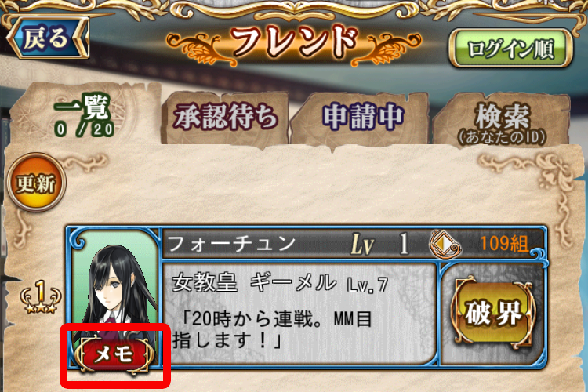Viewport: 588px width, 392px height.
Task: Click the golden wing ornament left of フレンド
Action: click(198, 48)
